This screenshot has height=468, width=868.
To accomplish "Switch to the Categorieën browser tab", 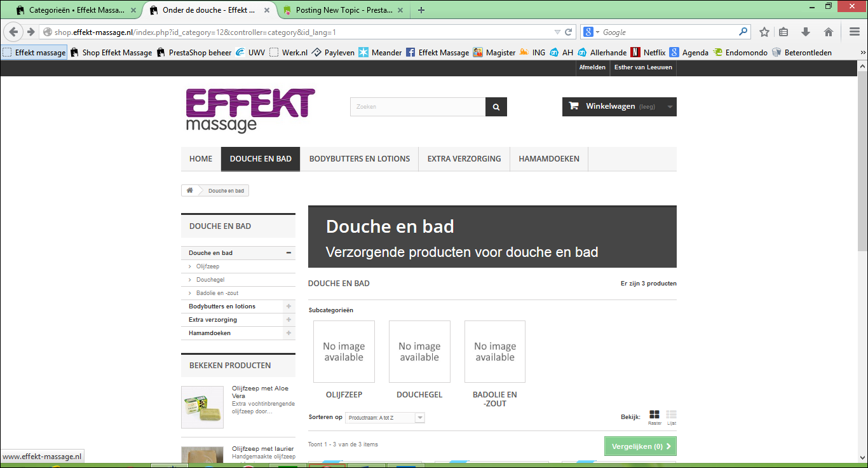I will pyautogui.click(x=76, y=10).
